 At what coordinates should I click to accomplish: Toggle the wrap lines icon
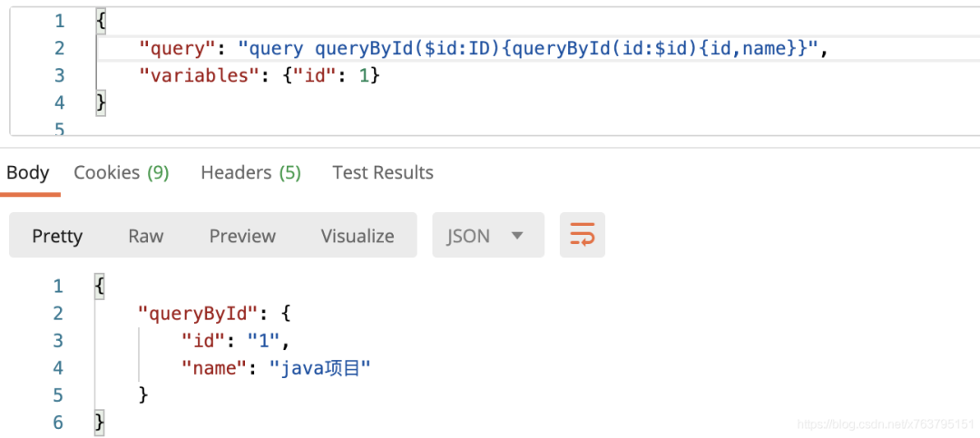[x=582, y=235]
